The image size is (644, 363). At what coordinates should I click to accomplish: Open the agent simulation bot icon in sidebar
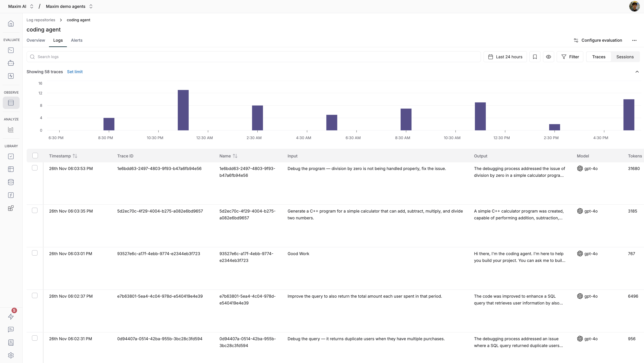coord(11,63)
